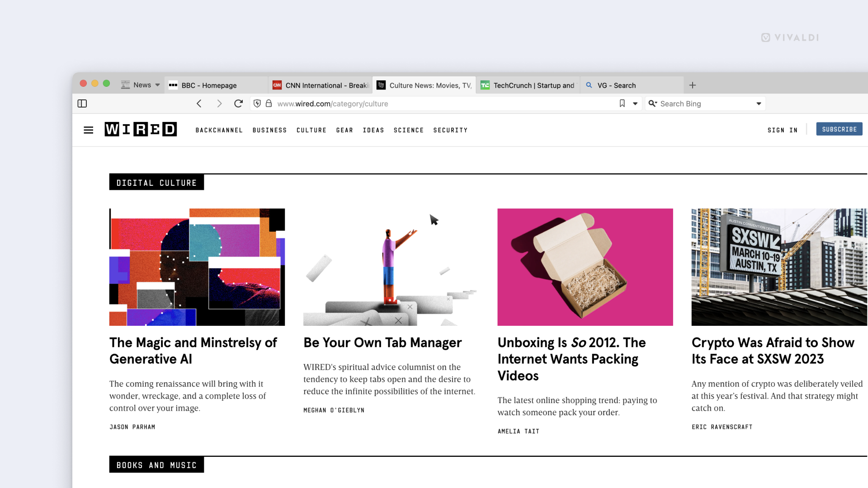Image resolution: width=868 pixels, height=488 pixels.
Task: Switch to the VG - Search tab
Action: [632, 85]
